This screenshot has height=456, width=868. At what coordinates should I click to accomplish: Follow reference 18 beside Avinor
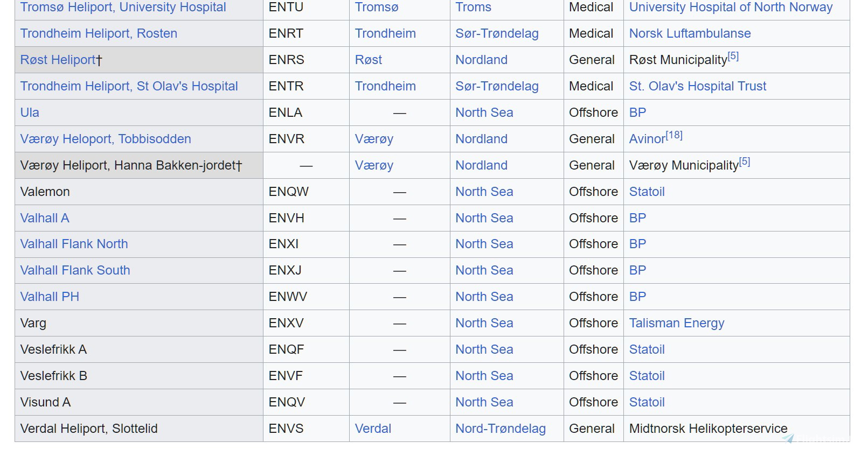pyautogui.click(x=673, y=135)
